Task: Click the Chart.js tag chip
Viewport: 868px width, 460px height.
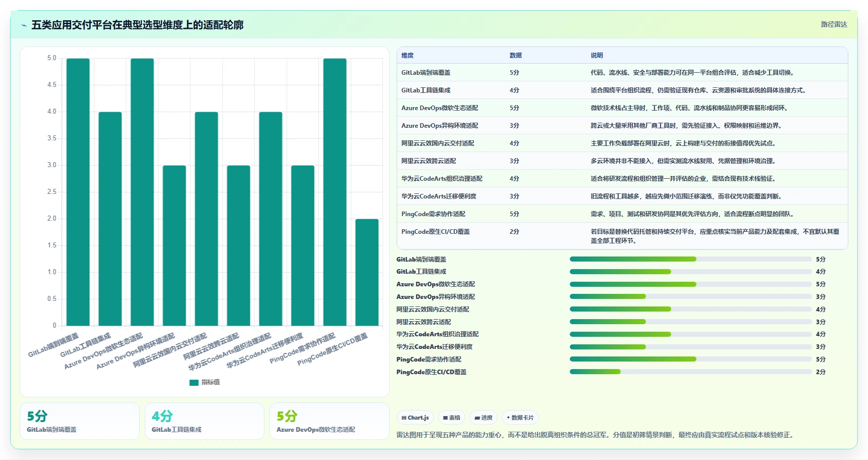Action: (x=415, y=418)
